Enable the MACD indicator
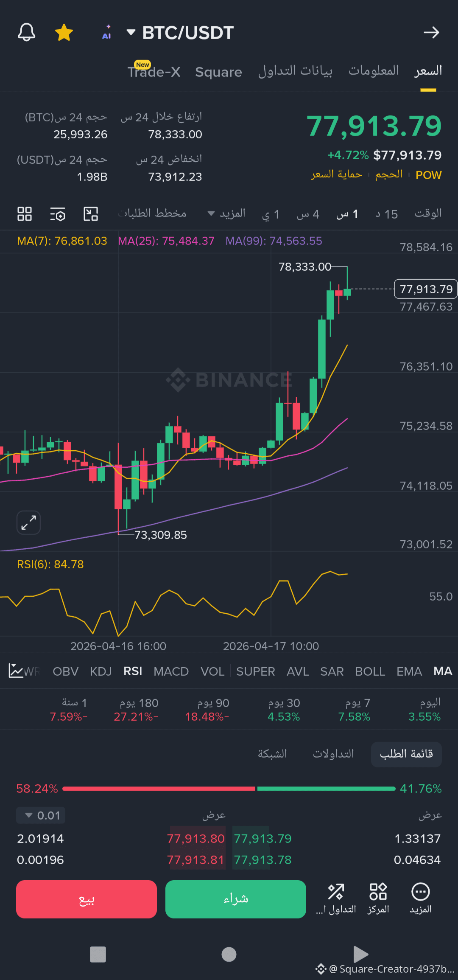458x980 pixels. [x=171, y=671]
